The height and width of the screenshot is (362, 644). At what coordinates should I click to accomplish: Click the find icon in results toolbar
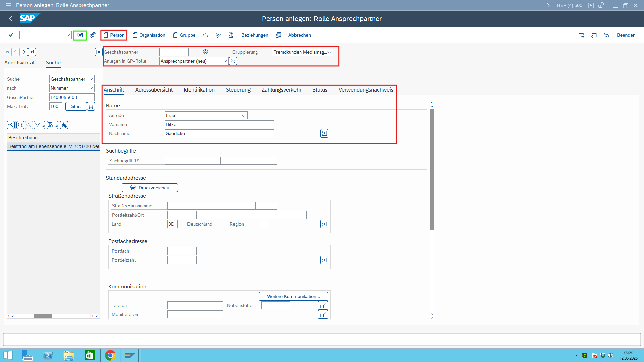(20, 125)
